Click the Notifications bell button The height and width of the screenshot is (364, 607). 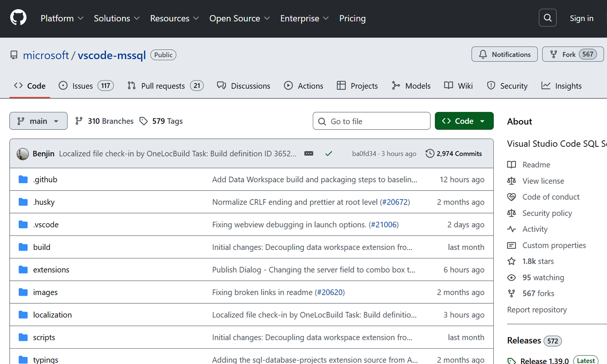(504, 54)
